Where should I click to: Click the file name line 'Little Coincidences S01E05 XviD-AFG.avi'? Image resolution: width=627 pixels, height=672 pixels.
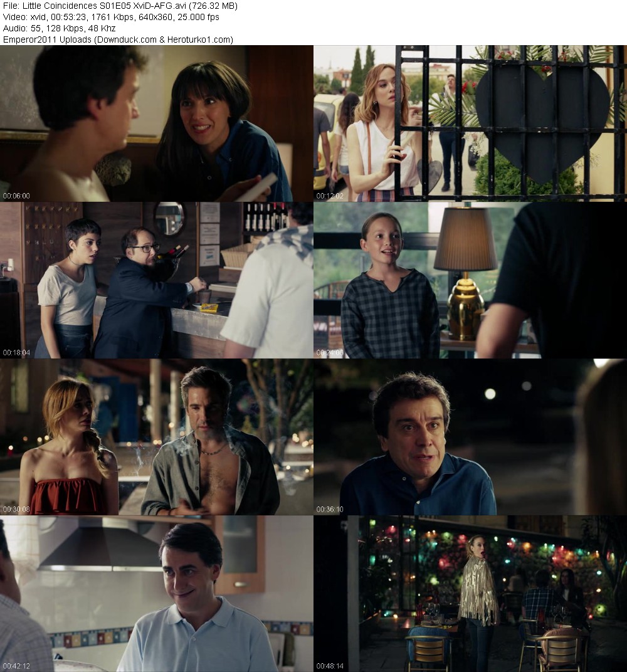120,6
